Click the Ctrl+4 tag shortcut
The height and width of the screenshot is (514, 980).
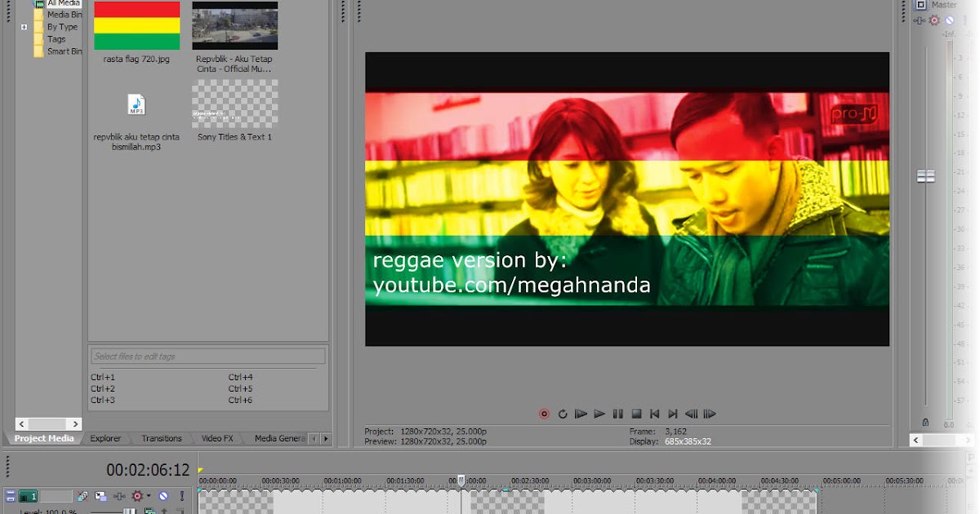(x=240, y=377)
